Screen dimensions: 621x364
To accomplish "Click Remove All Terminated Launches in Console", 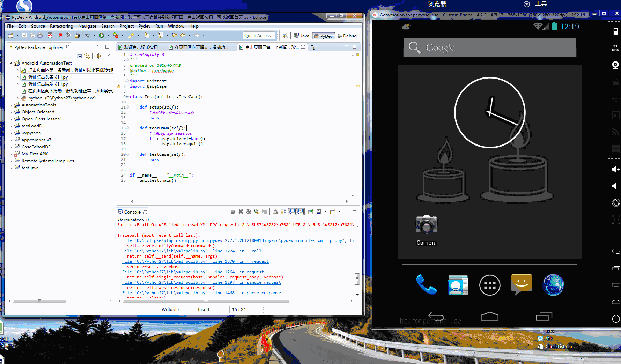I will (249, 211).
